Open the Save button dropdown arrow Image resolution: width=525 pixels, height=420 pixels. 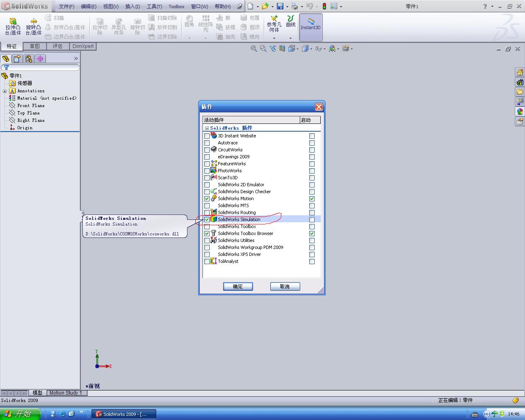tap(287, 7)
